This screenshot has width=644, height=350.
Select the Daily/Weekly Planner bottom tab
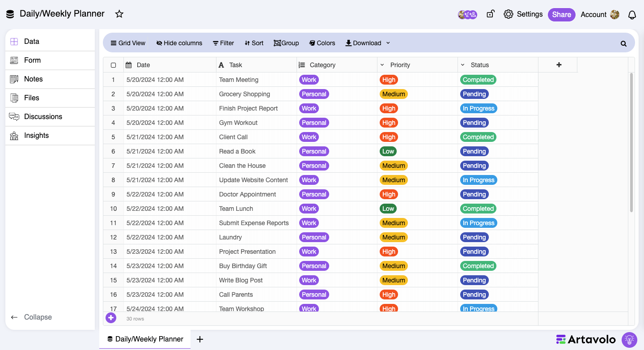[145, 339]
